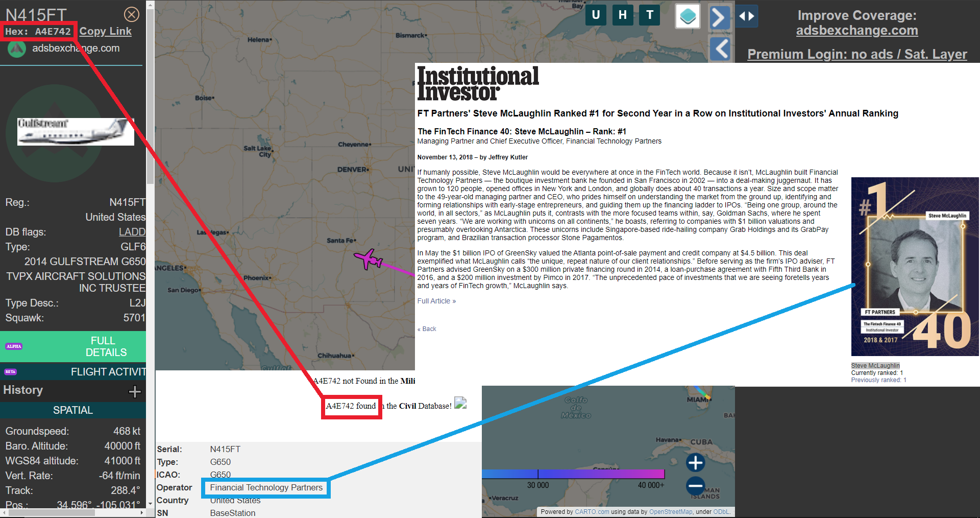Zoom in with map plus button
This screenshot has width=980, height=518.
point(695,462)
